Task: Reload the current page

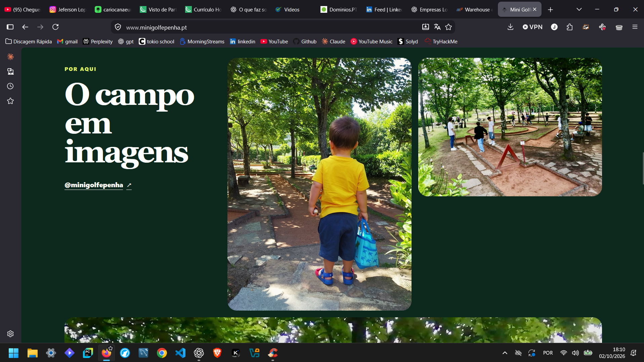Action: [x=55, y=27]
